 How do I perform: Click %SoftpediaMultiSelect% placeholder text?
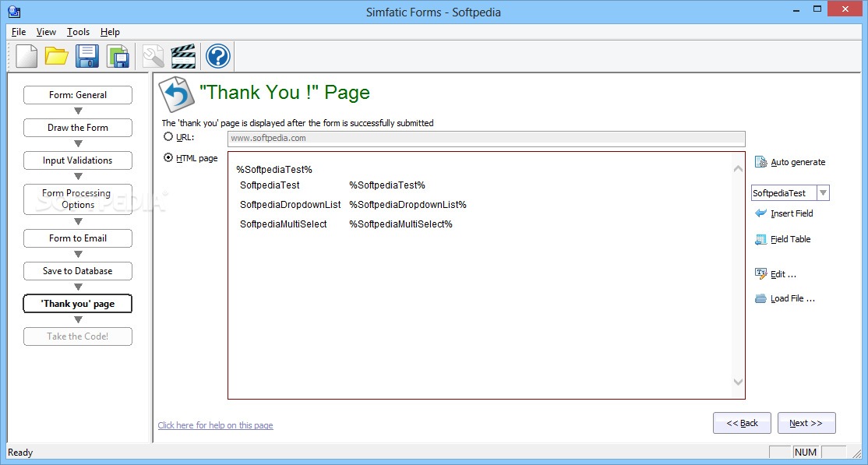(x=400, y=224)
